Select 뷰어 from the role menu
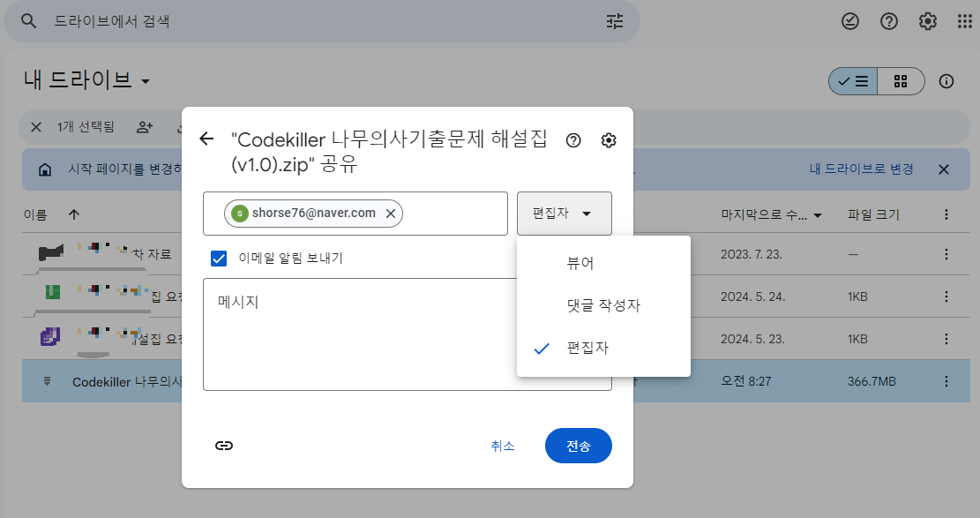 (x=603, y=263)
